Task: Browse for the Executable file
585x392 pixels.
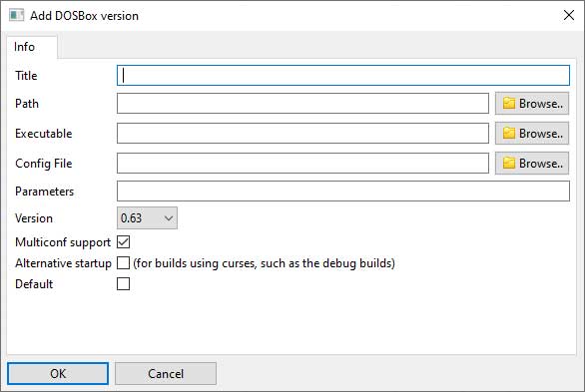Action: click(x=532, y=133)
